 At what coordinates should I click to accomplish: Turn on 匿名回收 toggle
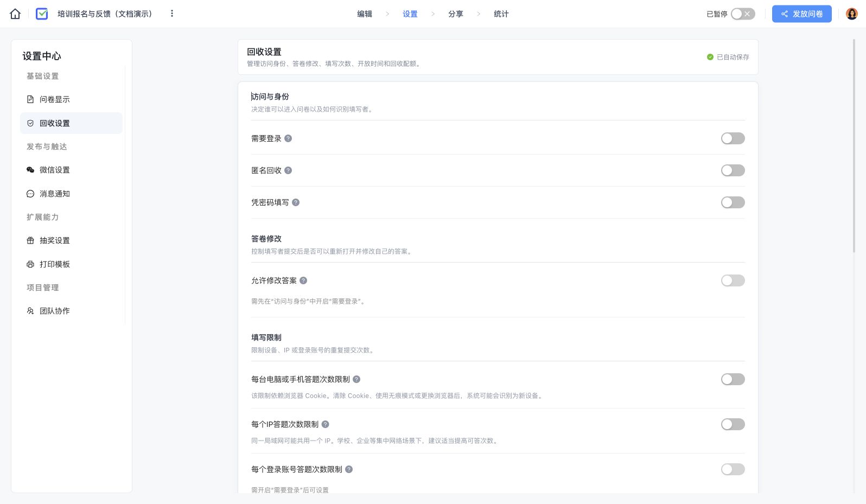(733, 170)
